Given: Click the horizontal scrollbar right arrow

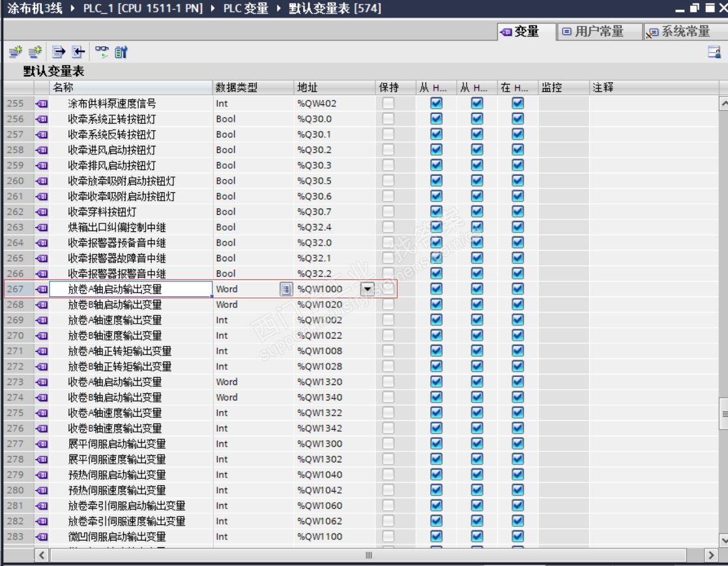Looking at the screenshot, I should (711, 556).
